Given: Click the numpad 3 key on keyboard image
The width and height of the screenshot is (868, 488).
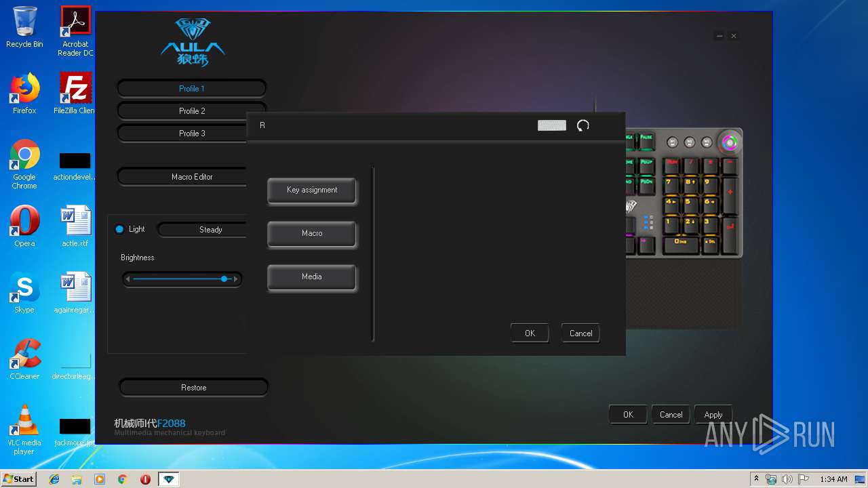Looking at the screenshot, I should point(710,225).
